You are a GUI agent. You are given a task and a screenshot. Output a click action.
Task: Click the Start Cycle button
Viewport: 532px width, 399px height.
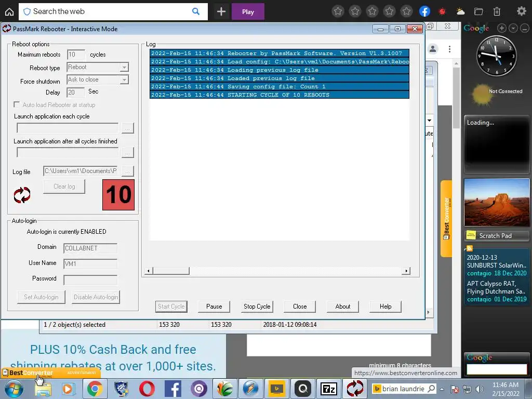171,307
